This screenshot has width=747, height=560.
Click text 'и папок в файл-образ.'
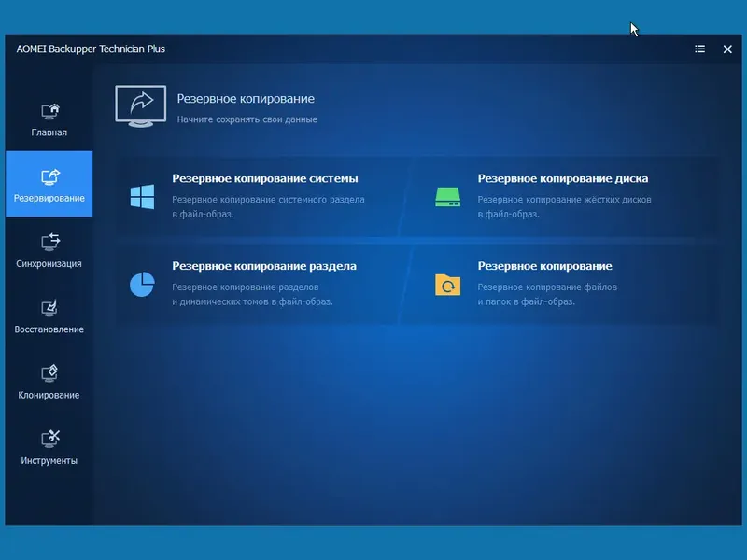click(526, 301)
